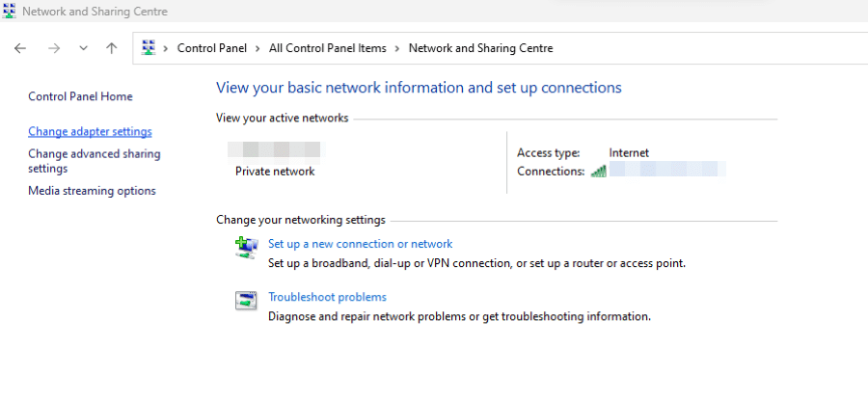Expand chevron before Control Panel breadcrumb
Viewport: 868px width, 400px height.
pos(166,49)
